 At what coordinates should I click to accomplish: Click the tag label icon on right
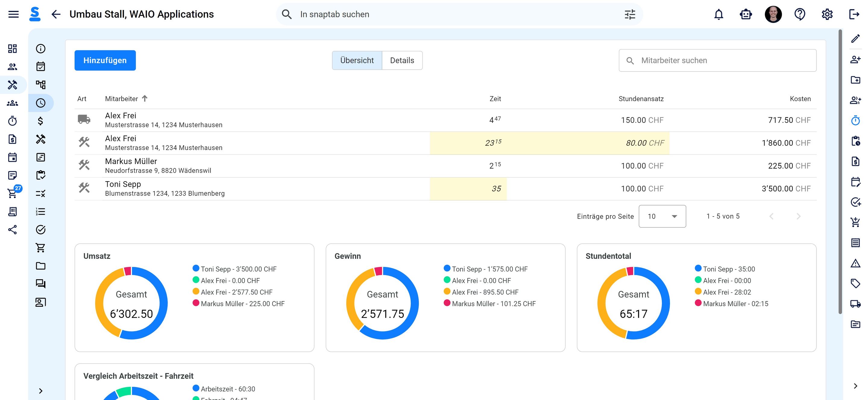[x=855, y=283]
